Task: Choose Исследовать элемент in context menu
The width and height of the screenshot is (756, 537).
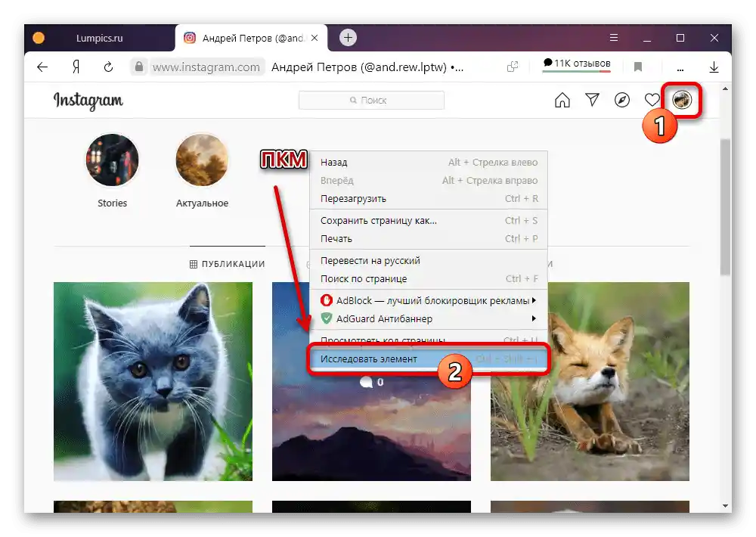Action: (x=429, y=359)
